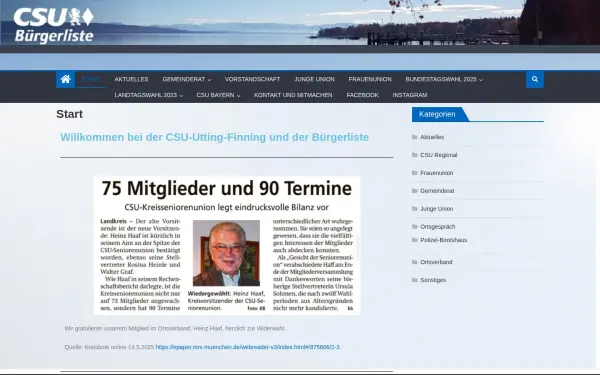Open the Start menu item

91,79
